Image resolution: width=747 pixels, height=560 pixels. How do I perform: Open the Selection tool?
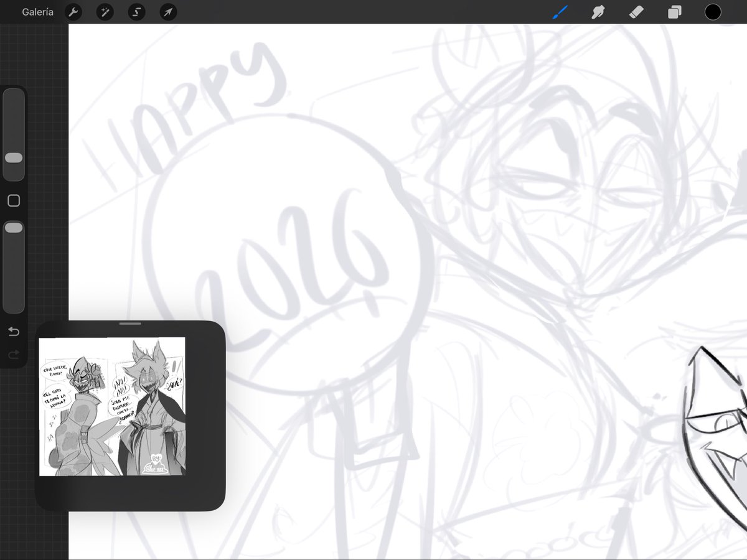[136, 12]
